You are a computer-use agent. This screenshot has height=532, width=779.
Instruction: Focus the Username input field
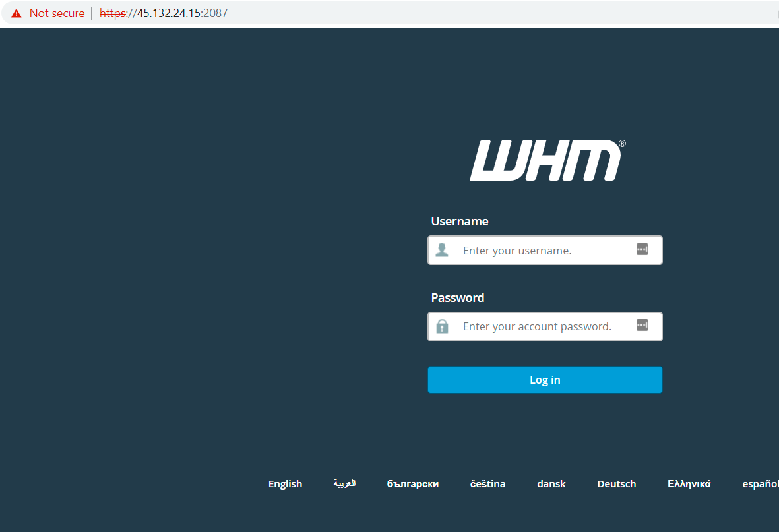pyautogui.click(x=545, y=251)
